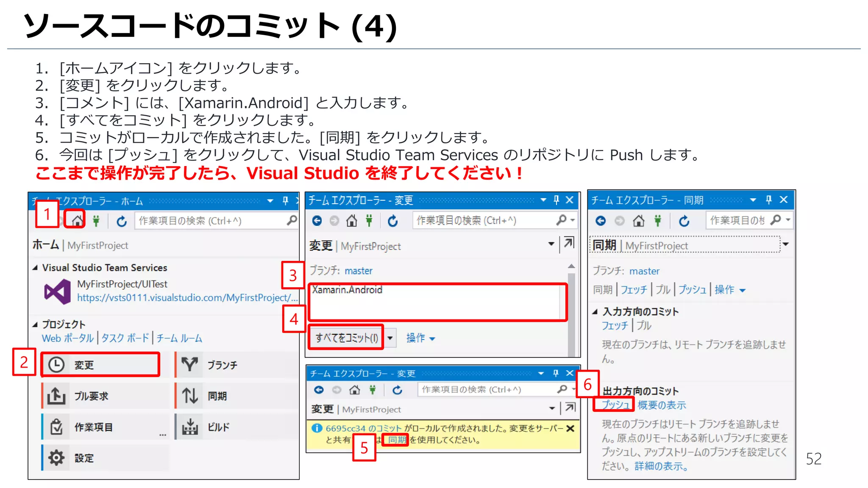Viewport: 868px width, 488px height.
Task: Open the ビルド (Builds) tile
Action: point(236,427)
